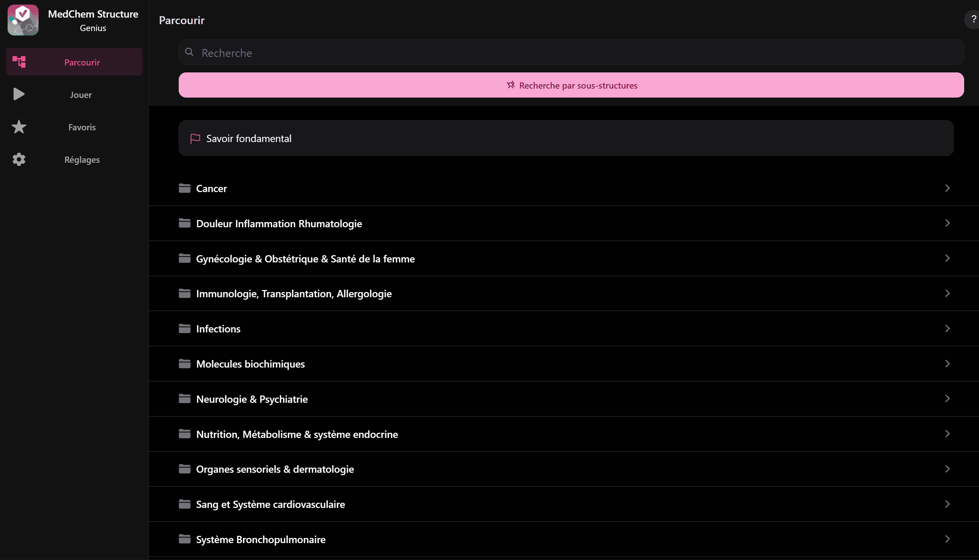This screenshot has height=560, width=979.
Task: Select Immunologie, Transplantation, Allergologie label
Action: tap(294, 294)
